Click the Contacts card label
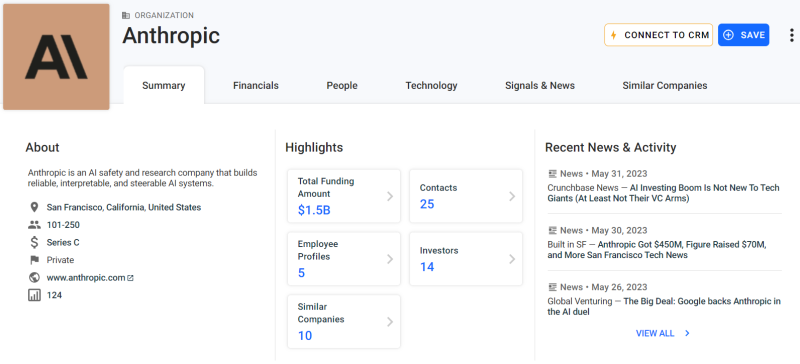This screenshot has width=800, height=364. [x=438, y=188]
